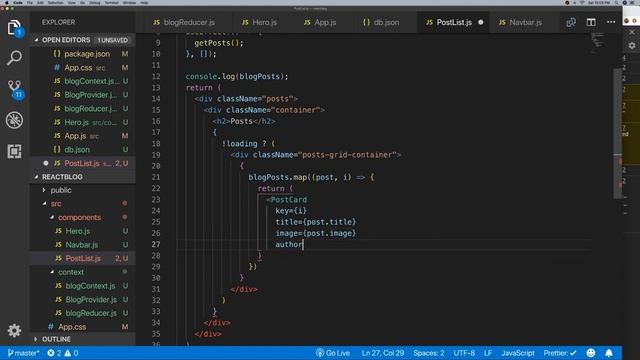
Task: Switch to the App.js tab
Action: (x=320, y=22)
